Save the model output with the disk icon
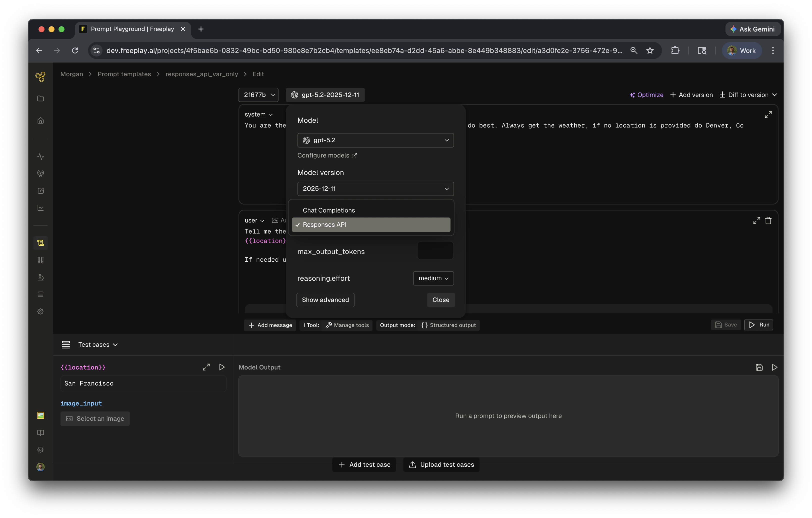Viewport: 812px width, 518px height. click(x=759, y=367)
